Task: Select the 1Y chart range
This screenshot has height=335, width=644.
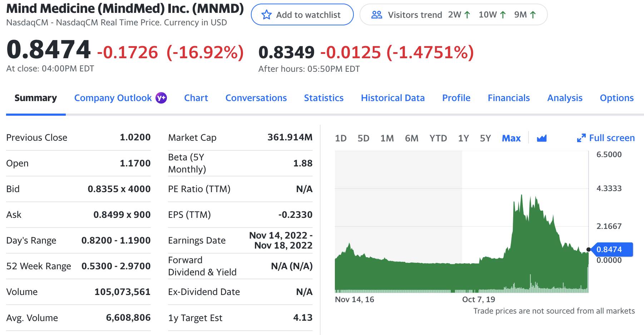Action: (x=464, y=138)
